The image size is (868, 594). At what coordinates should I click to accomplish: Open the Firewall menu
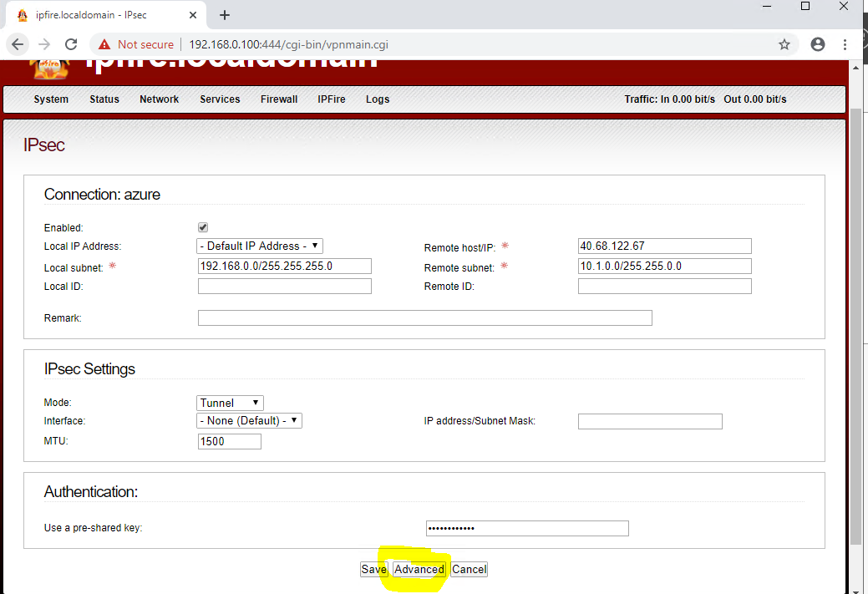279,99
